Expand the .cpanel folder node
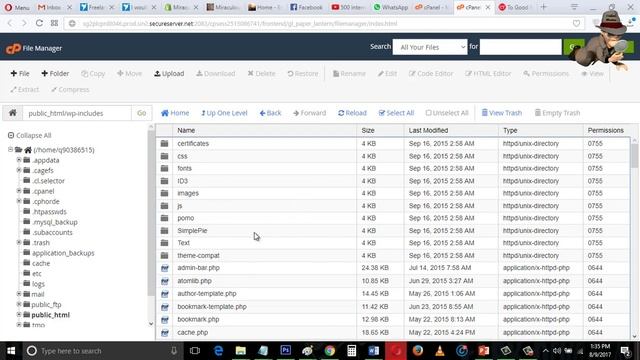The width and height of the screenshot is (640, 360). [19, 191]
